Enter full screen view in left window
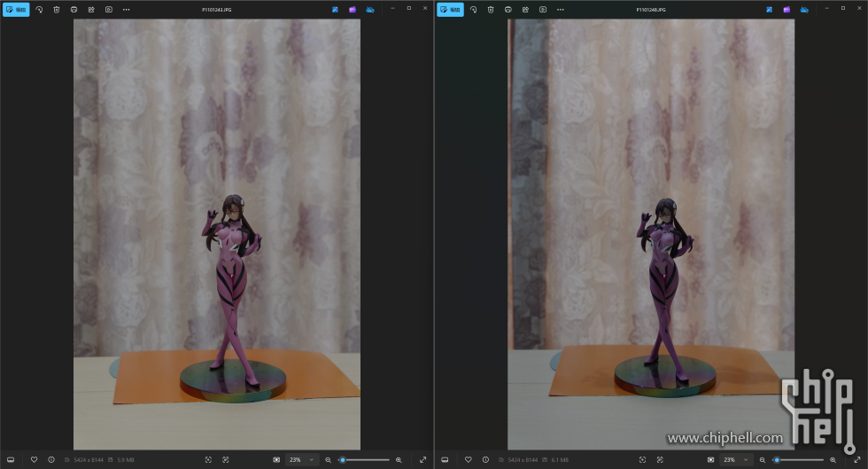This screenshot has height=469, width=868. (422, 459)
